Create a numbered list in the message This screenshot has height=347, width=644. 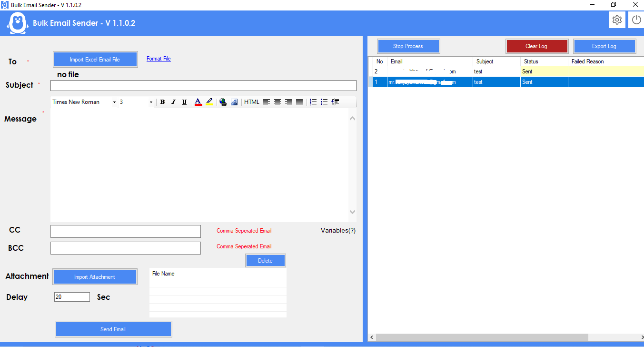pyautogui.click(x=313, y=102)
